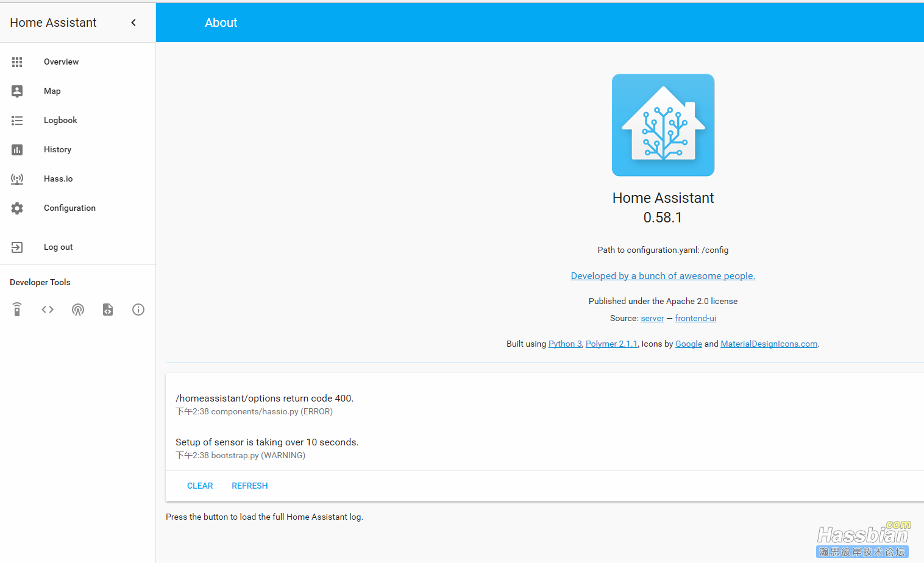This screenshot has height=563, width=924.
Task: Click the Logbook list icon
Action: (17, 121)
